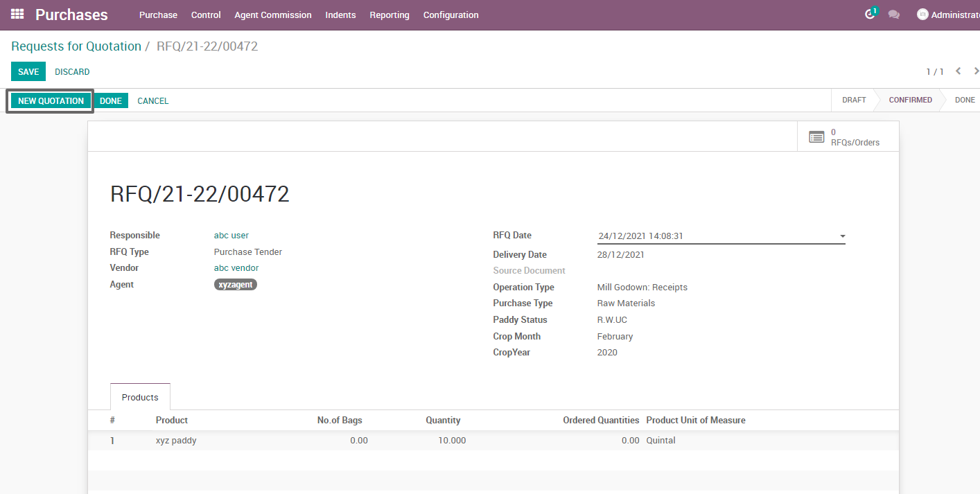Expand the RFQ Date dropdown arrow
980x494 pixels.
coord(841,236)
